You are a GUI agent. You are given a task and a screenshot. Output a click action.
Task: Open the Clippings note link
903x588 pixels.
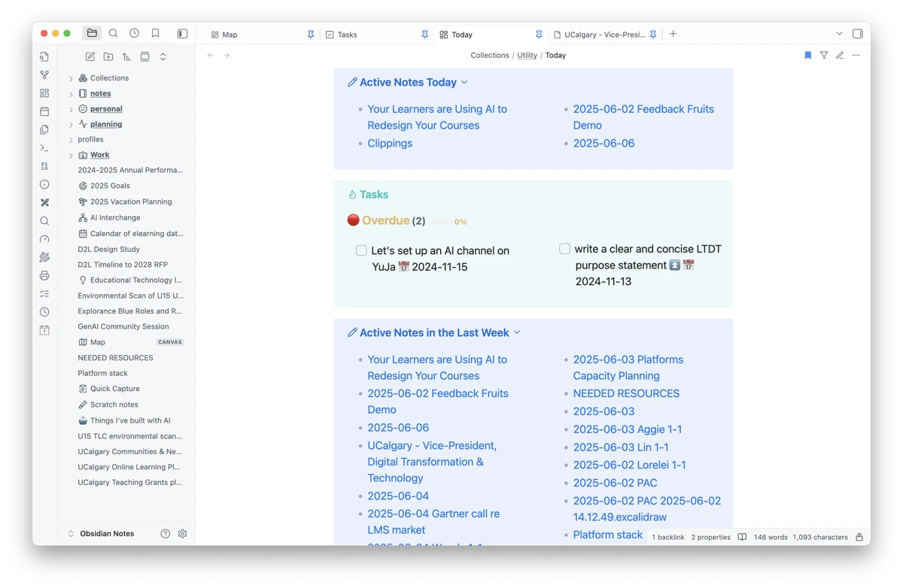pos(390,144)
